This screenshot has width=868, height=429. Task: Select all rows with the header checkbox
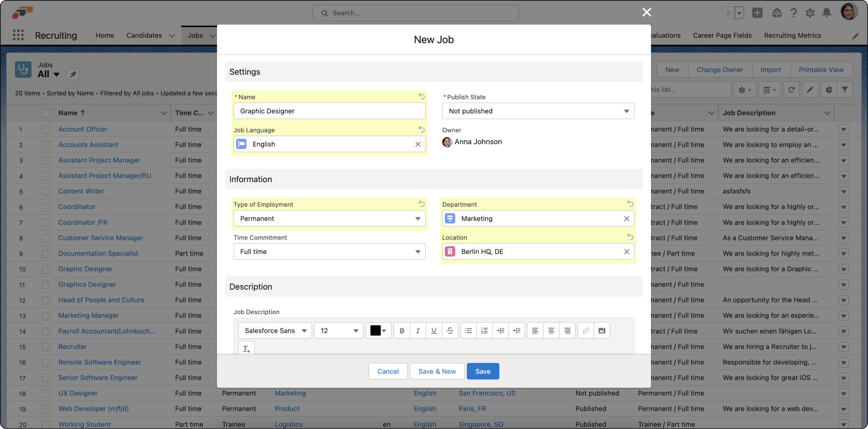[x=46, y=113]
